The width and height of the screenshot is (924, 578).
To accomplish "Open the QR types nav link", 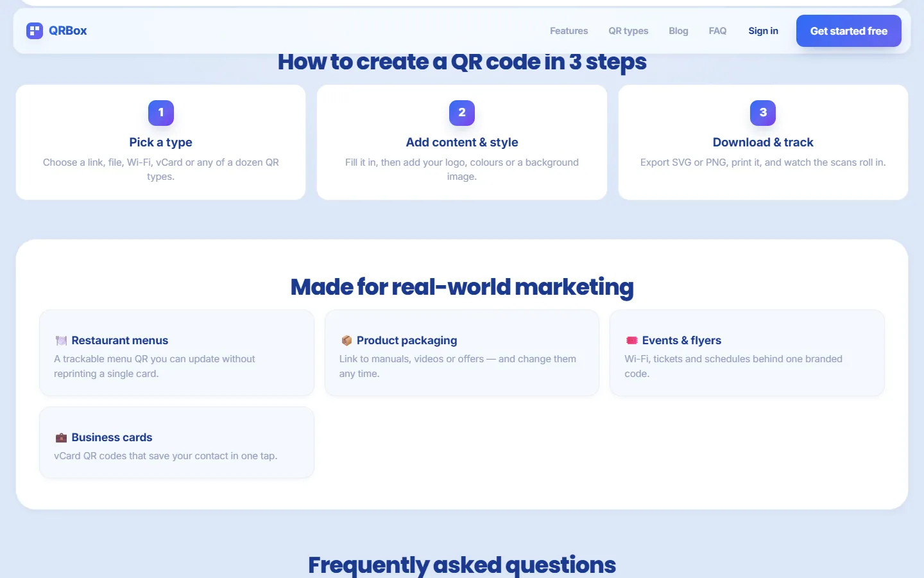I will coord(628,31).
